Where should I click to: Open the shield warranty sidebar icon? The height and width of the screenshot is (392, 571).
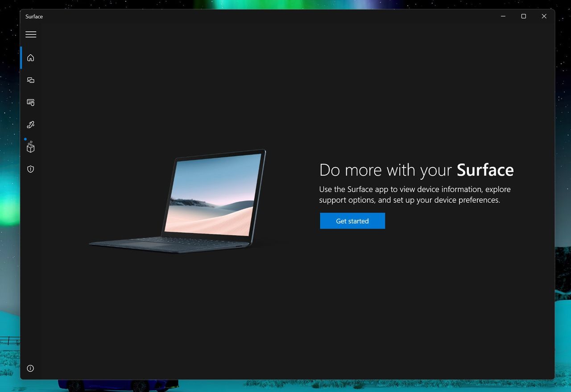(x=30, y=169)
